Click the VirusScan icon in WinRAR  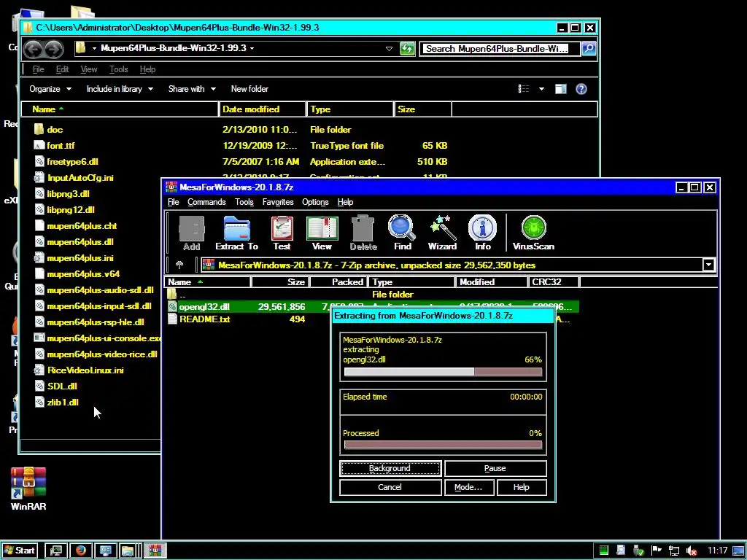point(533,233)
